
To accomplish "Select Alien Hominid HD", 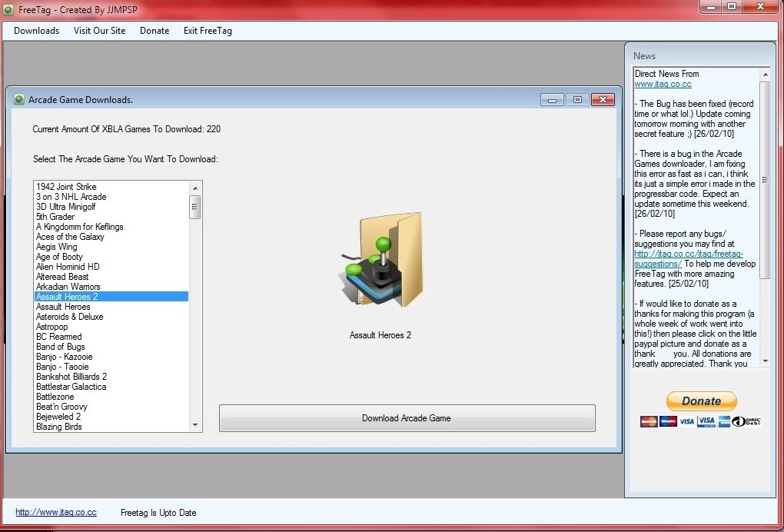I will (x=111, y=267).
